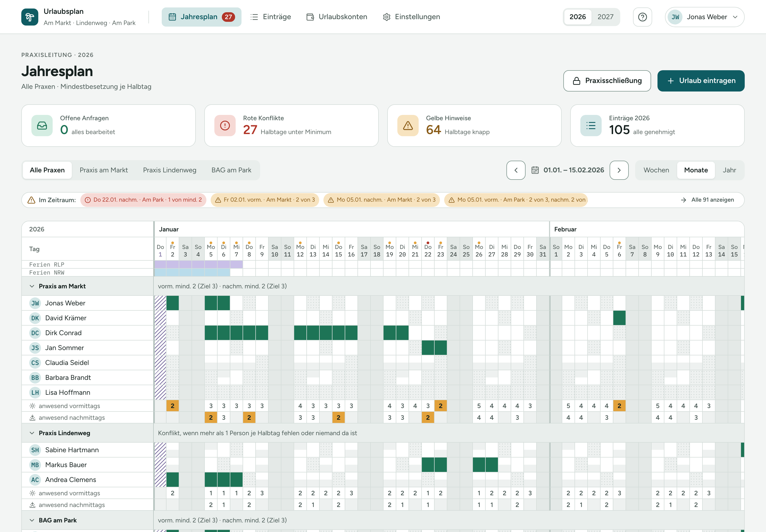Open the Jonas Weber user dropdown
This screenshot has width=766, height=532.
[704, 17]
